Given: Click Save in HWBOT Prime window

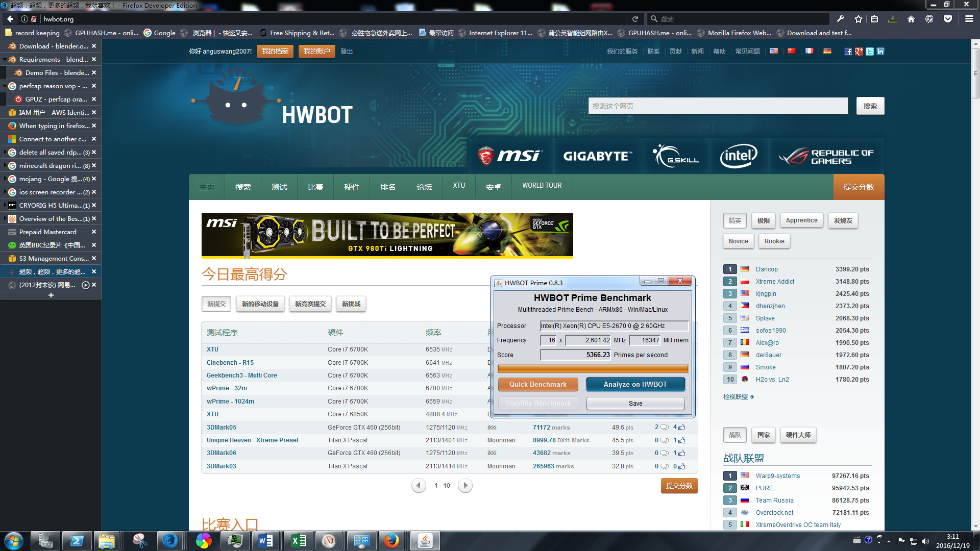Looking at the screenshot, I should click(635, 403).
